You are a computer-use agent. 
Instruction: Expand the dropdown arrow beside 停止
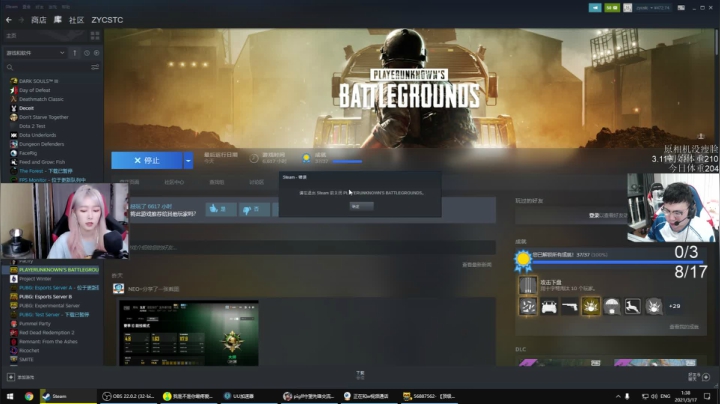tap(188, 160)
